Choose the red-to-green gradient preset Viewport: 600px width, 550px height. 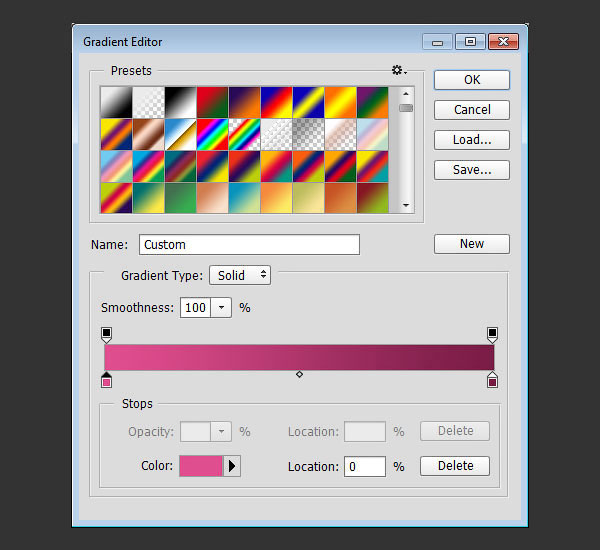[212, 102]
